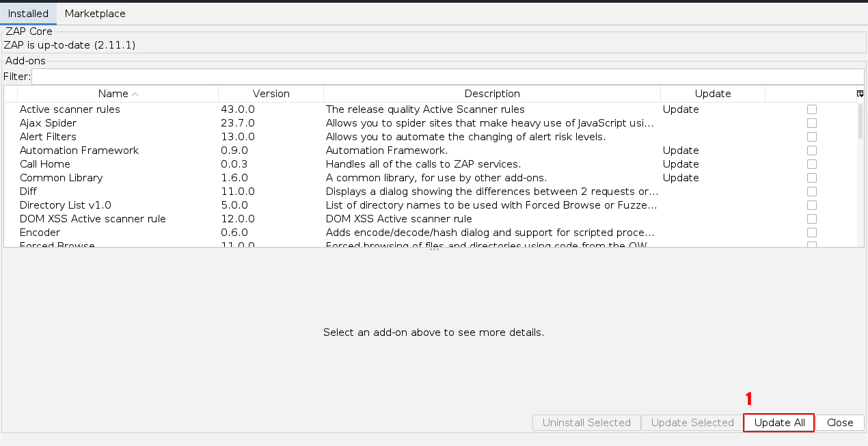This screenshot has height=446, width=868.
Task: Sort by the Update column header
Action: 713,94
